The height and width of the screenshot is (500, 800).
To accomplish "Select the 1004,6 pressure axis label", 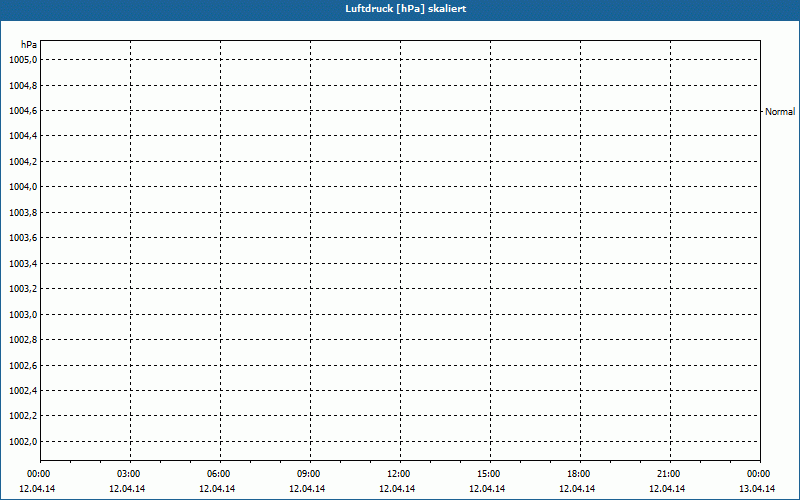I will [23, 111].
